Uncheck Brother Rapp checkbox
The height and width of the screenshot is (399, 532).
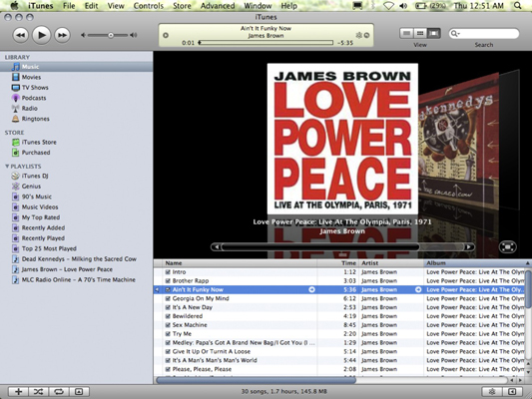[x=168, y=281]
